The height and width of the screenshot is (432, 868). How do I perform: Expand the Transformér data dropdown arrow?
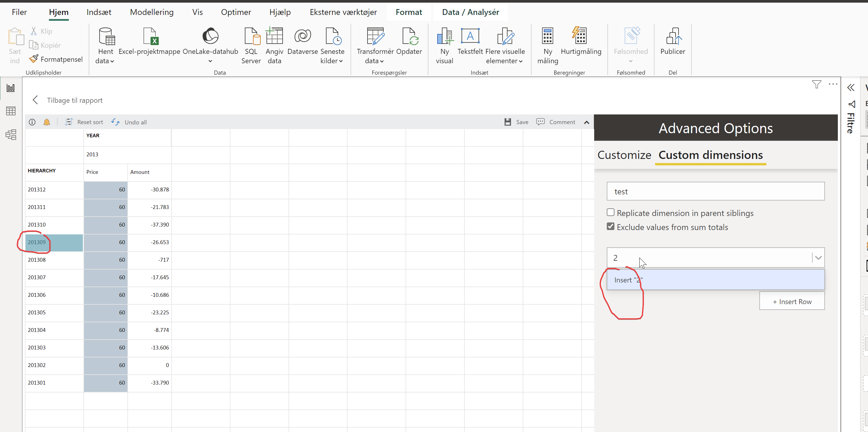[x=382, y=61]
